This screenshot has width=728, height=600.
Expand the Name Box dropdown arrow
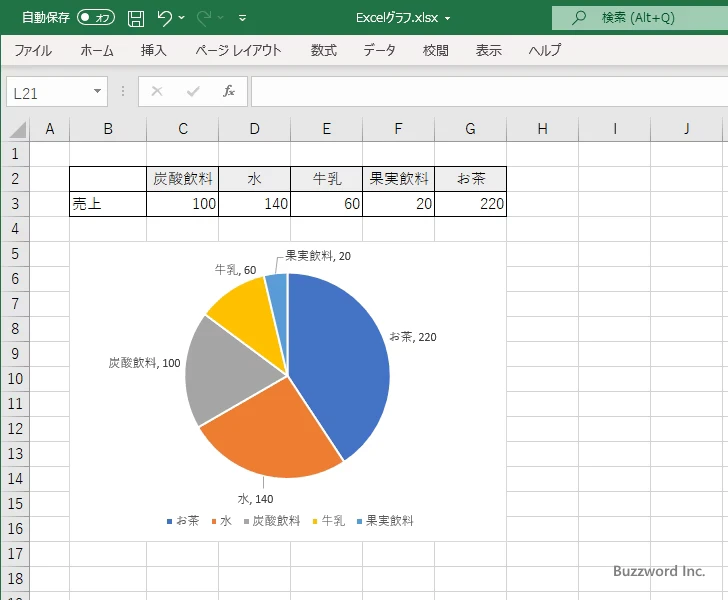click(98, 91)
